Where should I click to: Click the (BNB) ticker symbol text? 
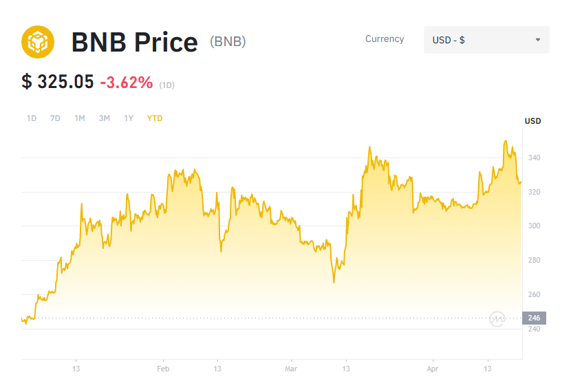pos(228,41)
